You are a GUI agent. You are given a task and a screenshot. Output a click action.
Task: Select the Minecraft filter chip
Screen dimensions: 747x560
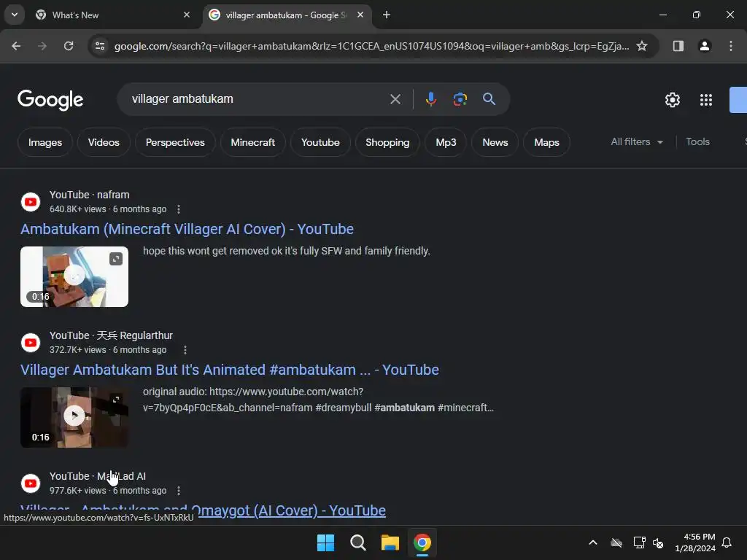tap(252, 142)
